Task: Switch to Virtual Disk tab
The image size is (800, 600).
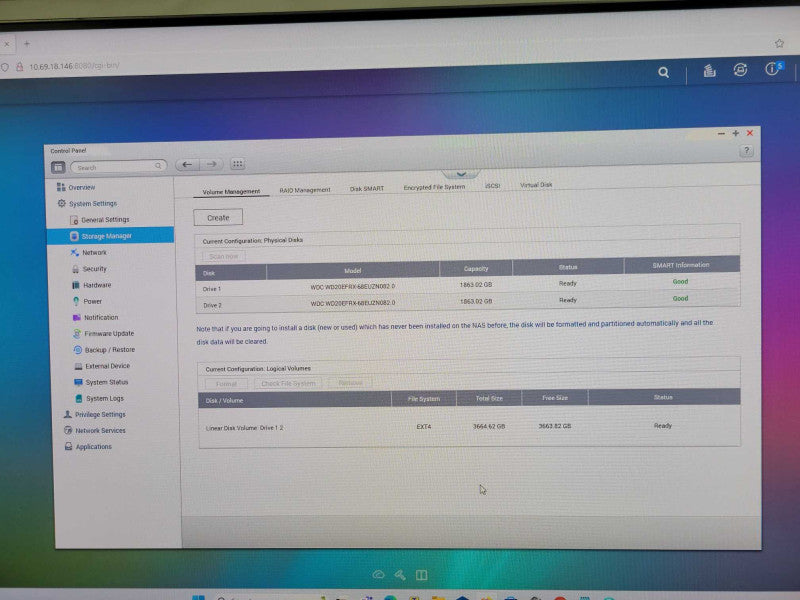Action: 536,185
